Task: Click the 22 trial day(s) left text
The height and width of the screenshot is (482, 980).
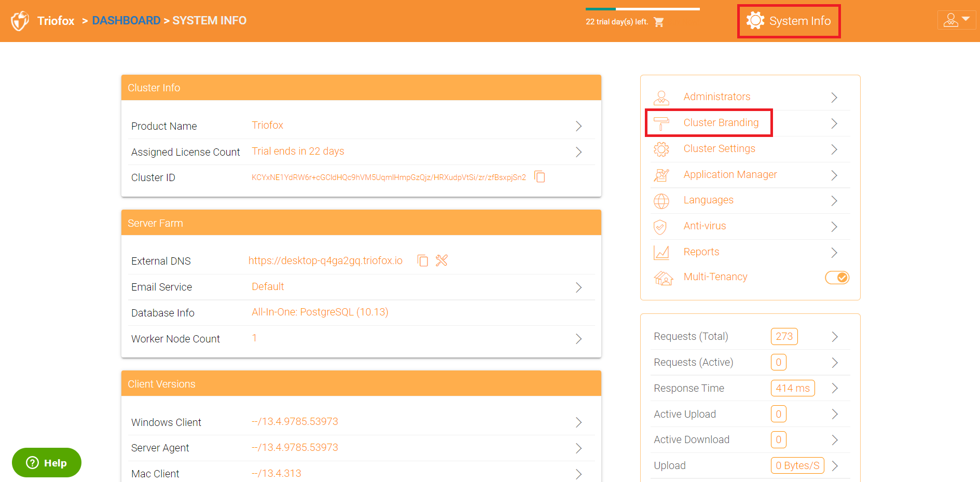Action: (617, 22)
